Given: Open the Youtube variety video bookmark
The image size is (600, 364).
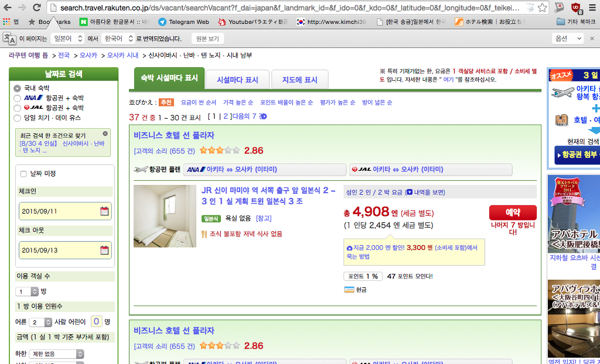Looking at the screenshot, I should click(x=253, y=22).
